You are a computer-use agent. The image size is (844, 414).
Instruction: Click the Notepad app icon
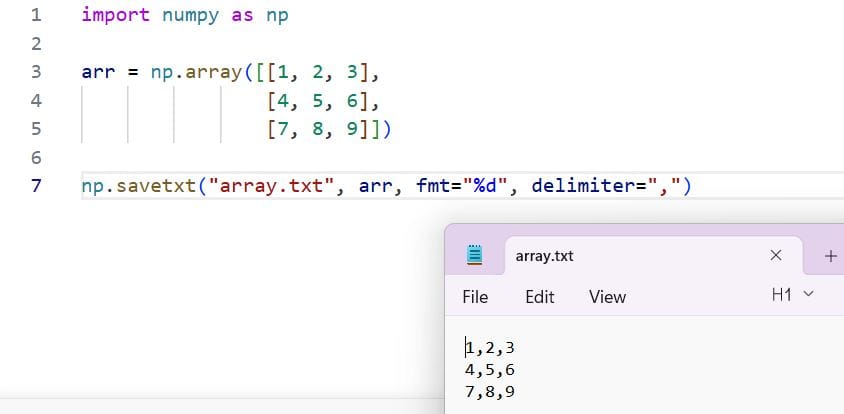click(474, 255)
